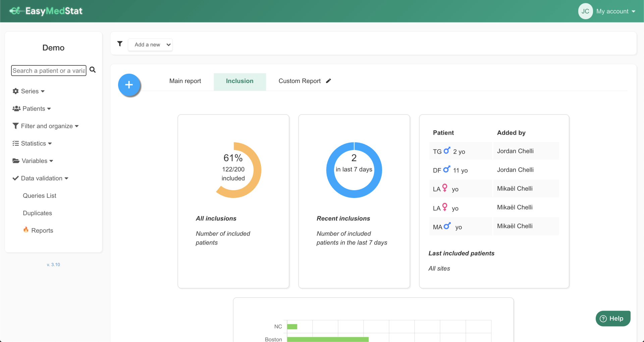Screen dimensions: 644x342
Task: Click the '122/200' included count
Action: coord(233,169)
